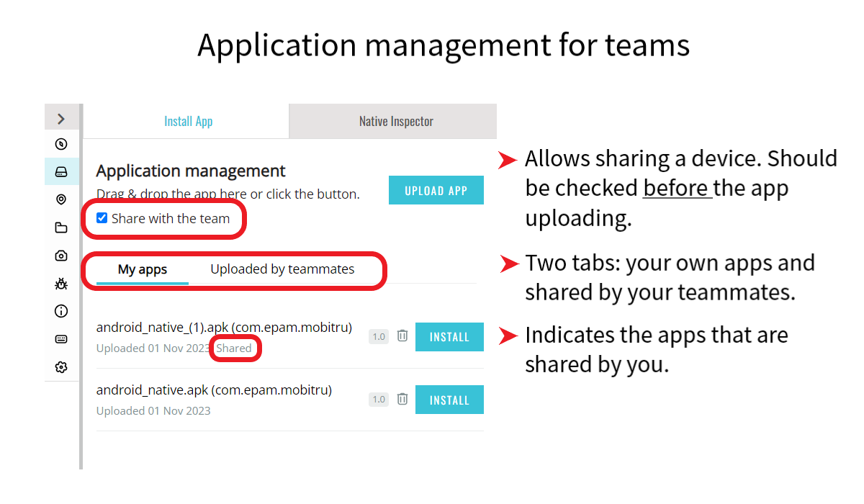Open the folder files icon in sidebar
The height and width of the screenshot is (504, 864).
pyautogui.click(x=61, y=228)
